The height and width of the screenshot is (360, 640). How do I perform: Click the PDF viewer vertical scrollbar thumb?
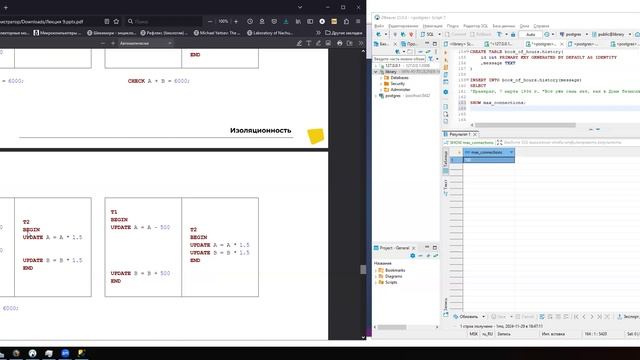point(363,269)
